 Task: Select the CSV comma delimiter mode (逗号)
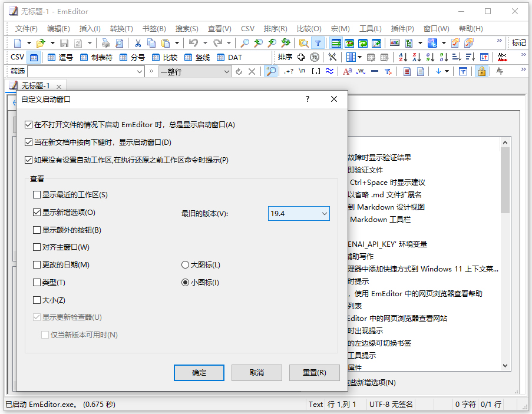coord(59,57)
